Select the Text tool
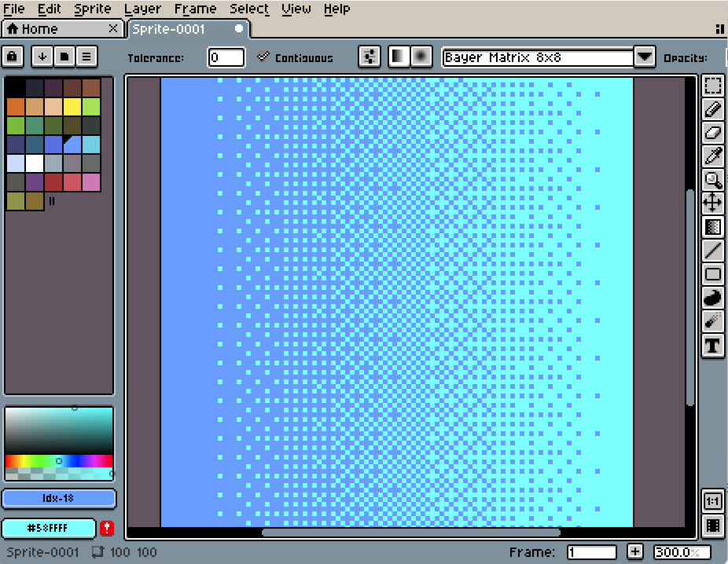 tap(712, 344)
